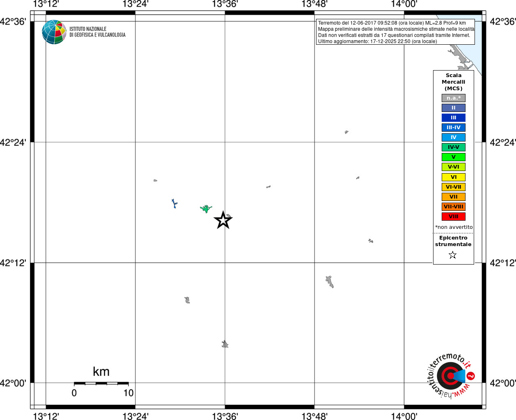Click the 'Mappa preliminare' info line
516x420 pixels.
point(396,29)
